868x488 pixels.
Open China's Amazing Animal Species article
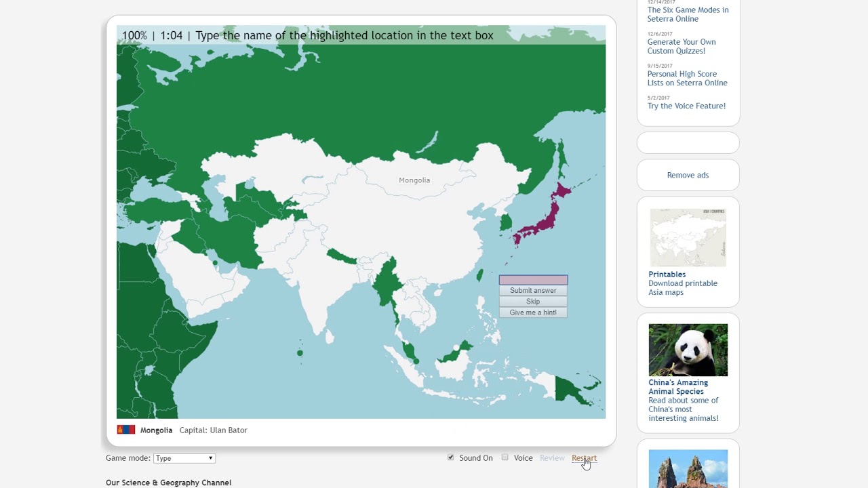tap(677, 386)
